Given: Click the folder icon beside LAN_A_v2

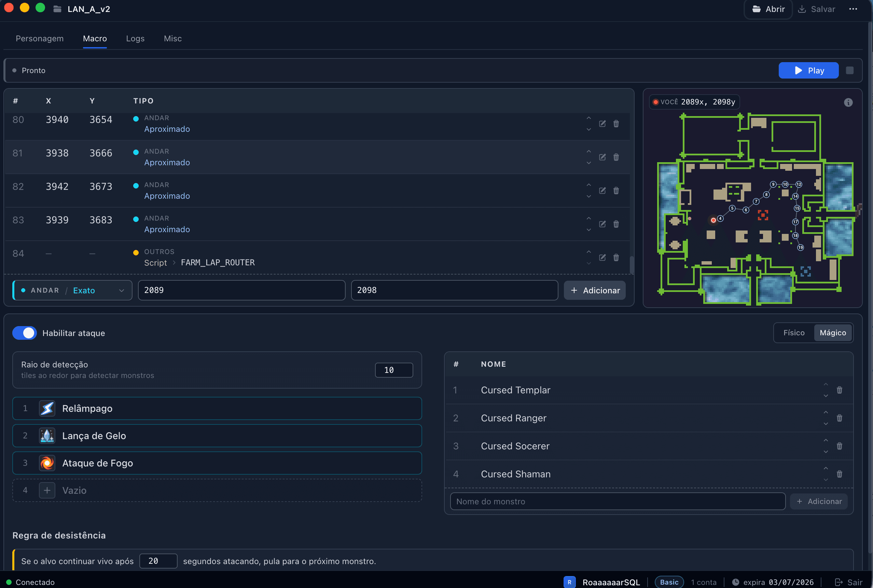Looking at the screenshot, I should point(57,9).
